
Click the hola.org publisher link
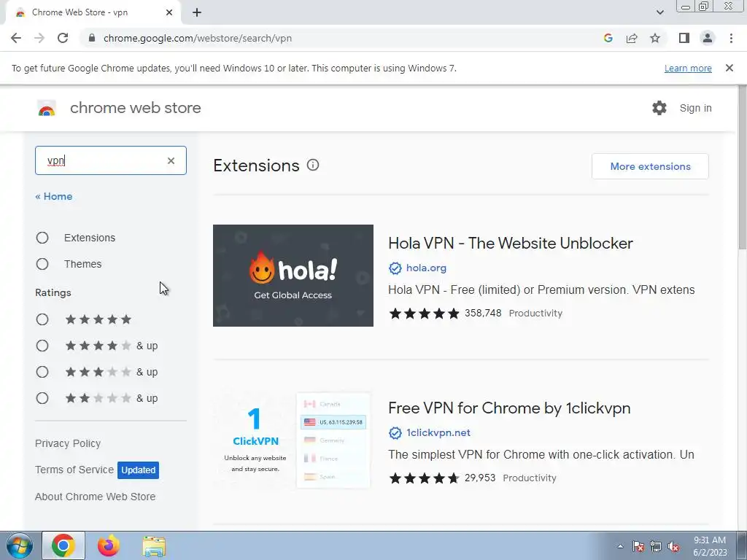(426, 268)
